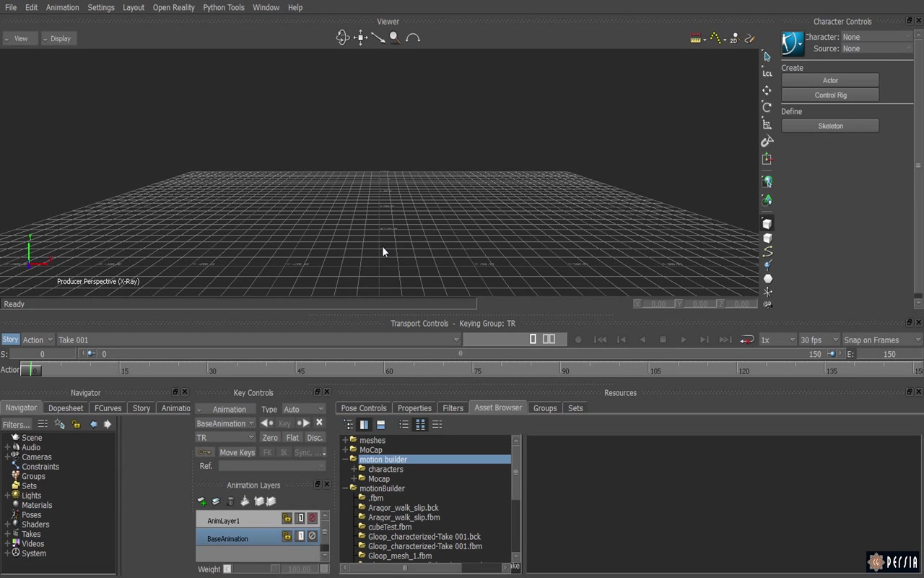Toggle solo on AnimLayer1
This screenshot has width=924, height=578.
click(300, 518)
